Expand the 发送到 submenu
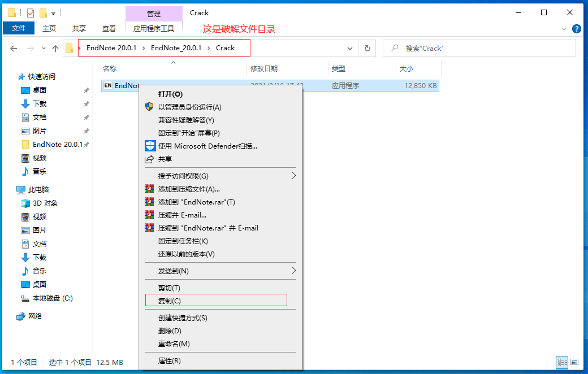588x374 pixels. (293, 271)
